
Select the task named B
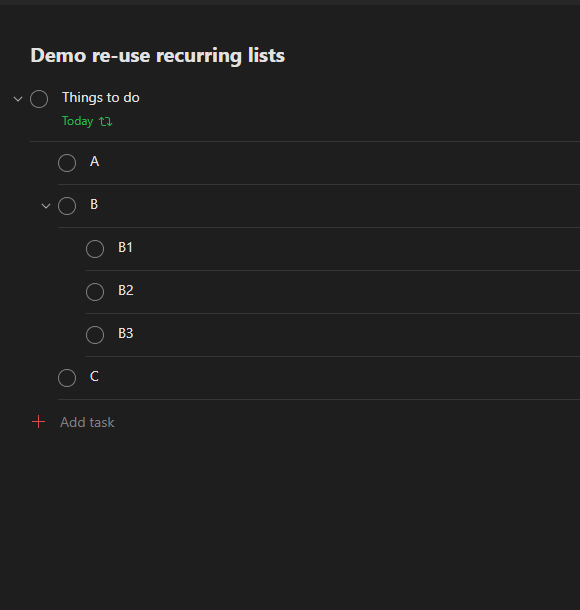point(94,204)
